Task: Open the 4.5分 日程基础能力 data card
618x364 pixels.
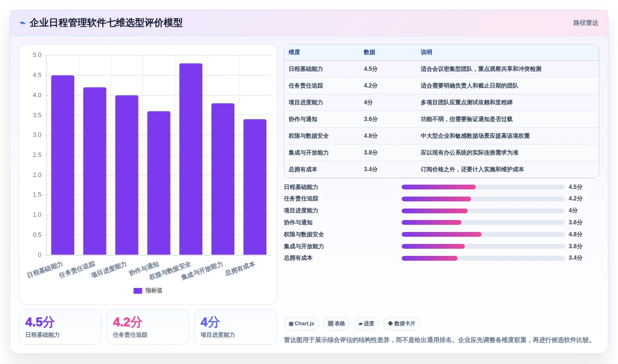Action: click(60, 327)
